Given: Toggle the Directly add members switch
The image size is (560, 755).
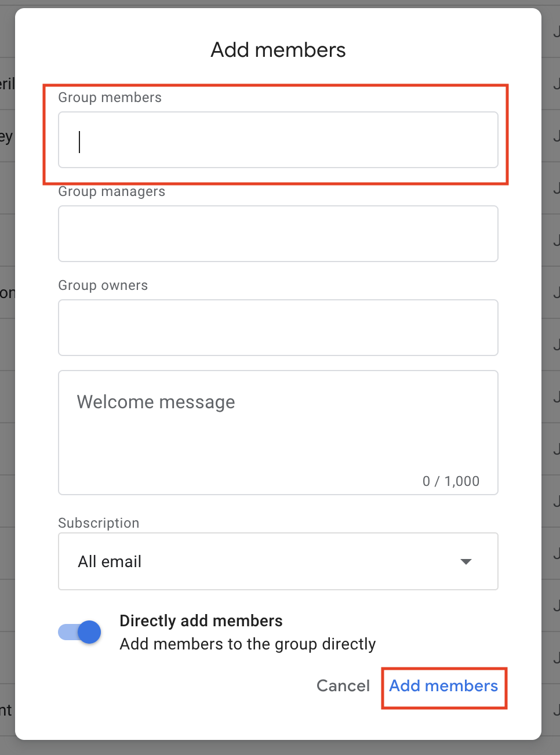Looking at the screenshot, I should 80,632.
